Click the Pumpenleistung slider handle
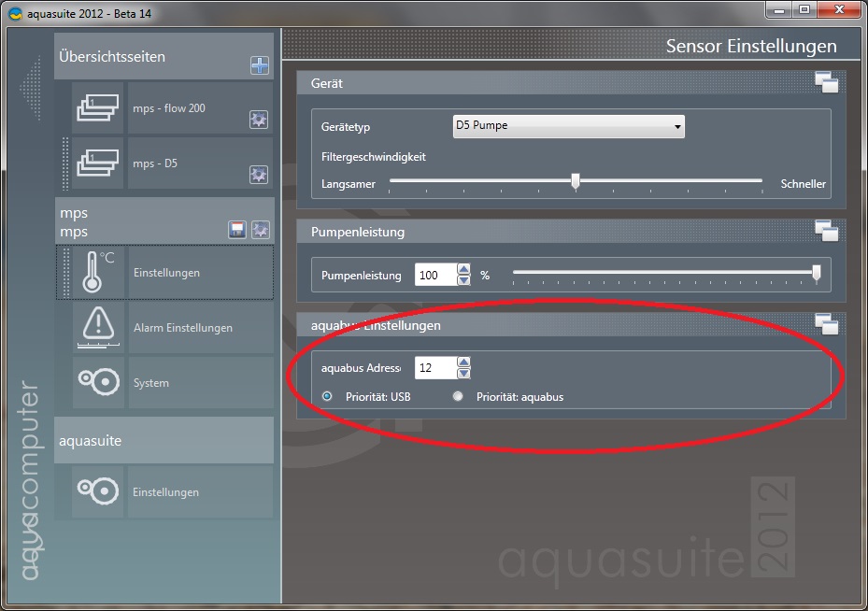Viewport: 868px width, 611px height. click(816, 273)
